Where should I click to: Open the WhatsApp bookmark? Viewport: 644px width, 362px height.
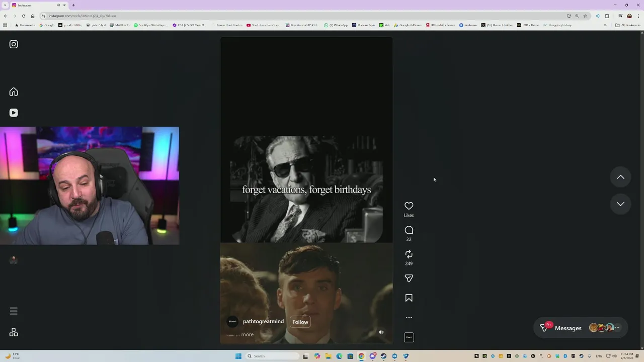point(336,25)
